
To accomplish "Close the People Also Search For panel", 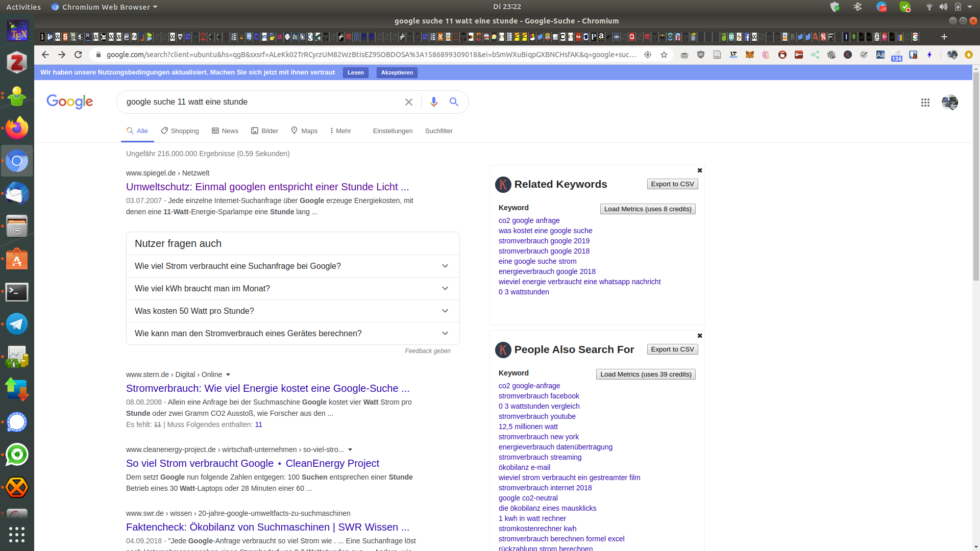I will pos(700,336).
